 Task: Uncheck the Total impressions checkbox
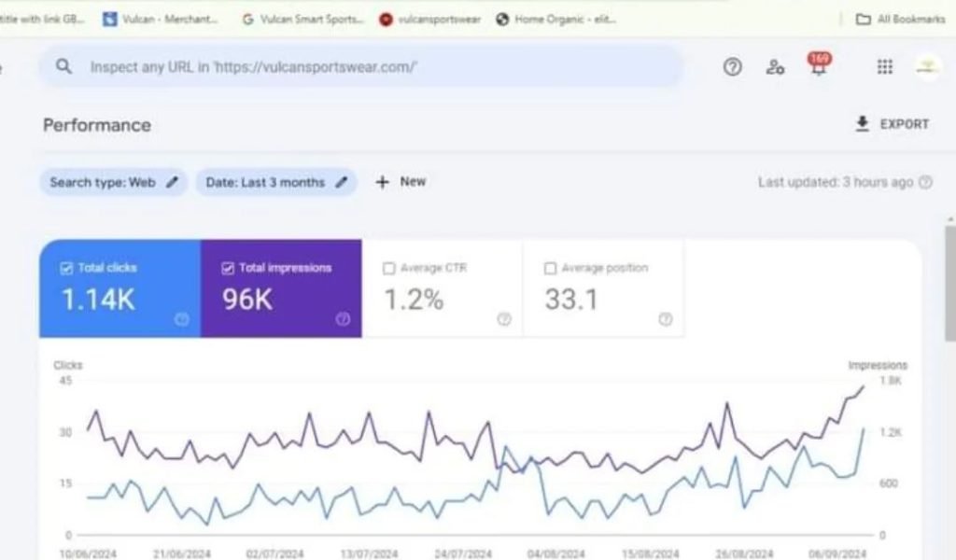point(228,268)
